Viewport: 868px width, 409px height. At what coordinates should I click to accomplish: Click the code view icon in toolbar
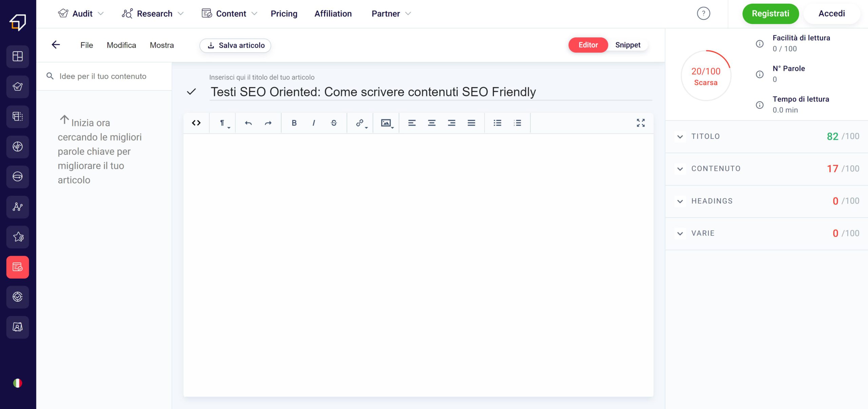[x=197, y=123]
